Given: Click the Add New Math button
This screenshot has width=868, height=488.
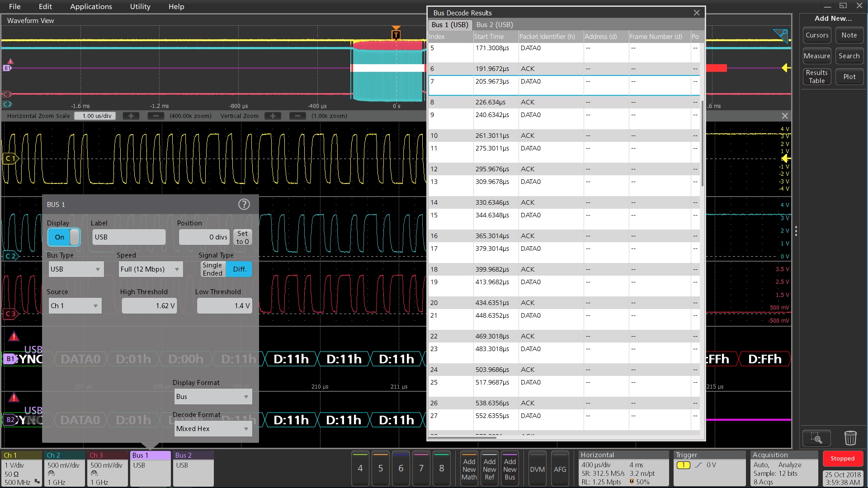Looking at the screenshot, I should (469, 469).
